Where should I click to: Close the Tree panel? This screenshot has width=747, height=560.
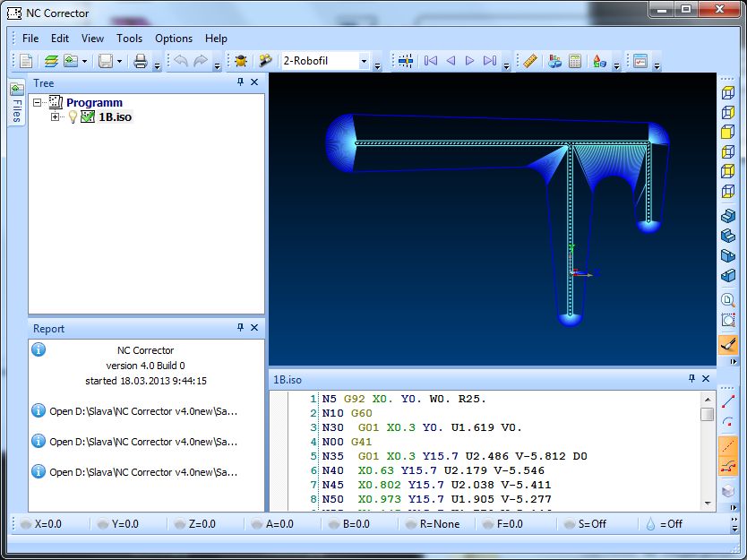pyautogui.click(x=254, y=82)
